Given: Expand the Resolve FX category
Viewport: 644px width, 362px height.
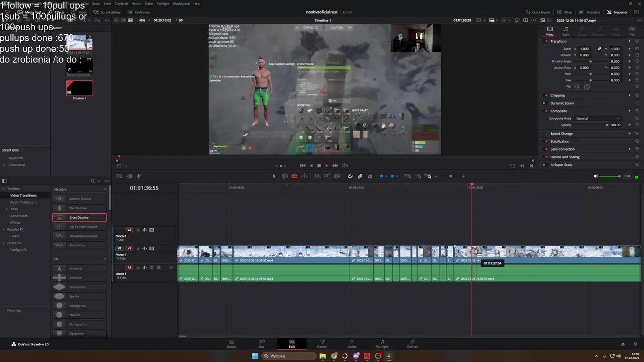Looking at the screenshot, I should point(4,229).
